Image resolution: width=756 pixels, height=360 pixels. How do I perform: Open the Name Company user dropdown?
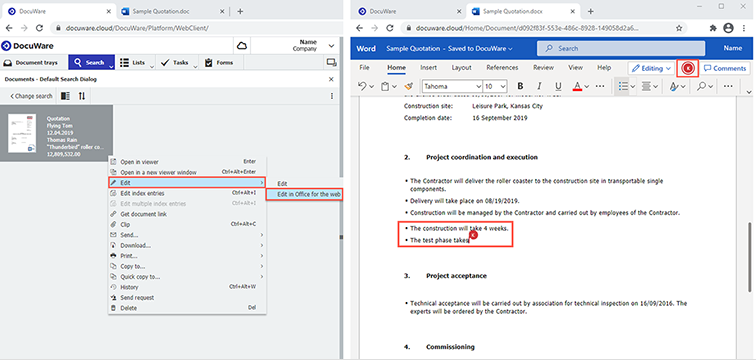(331, 46)
